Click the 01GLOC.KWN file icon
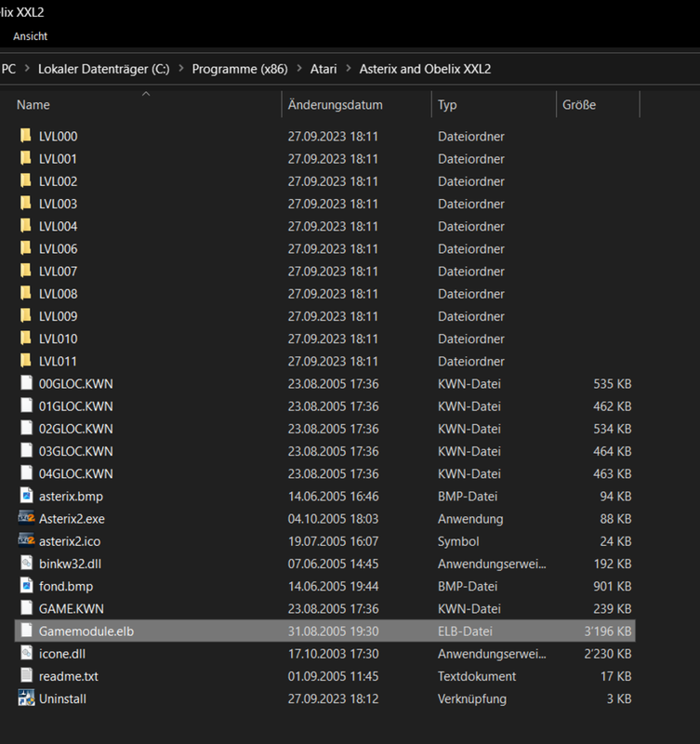The width and height of the screenshot is (700, 744). click(x=27, y=405)
